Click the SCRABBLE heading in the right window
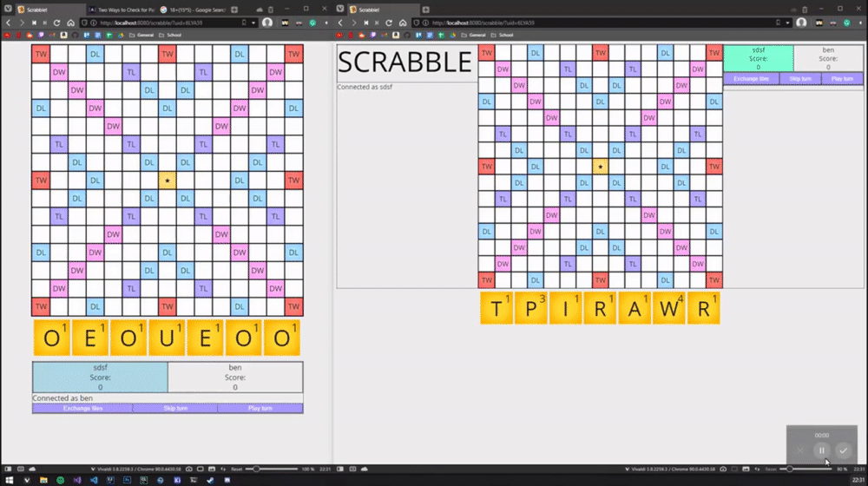This screenshot has height=486, width=868. point(404,62)
